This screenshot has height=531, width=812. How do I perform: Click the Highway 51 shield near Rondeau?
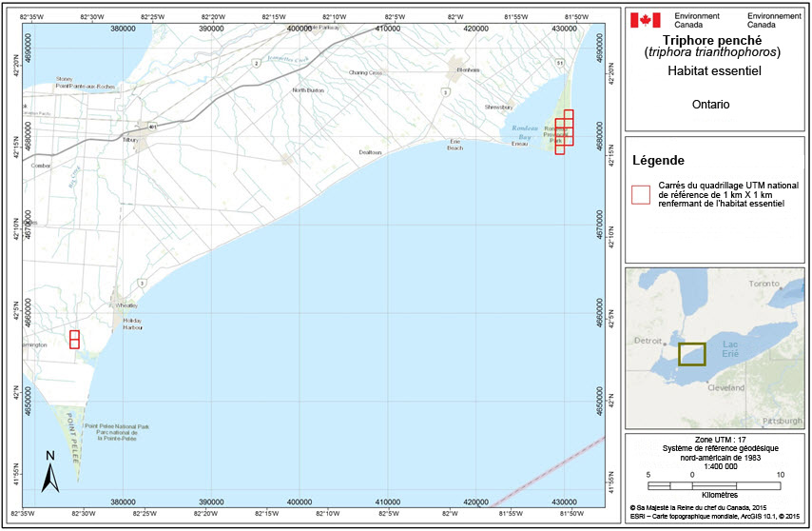pyautogui.click(x=560, y=63)
